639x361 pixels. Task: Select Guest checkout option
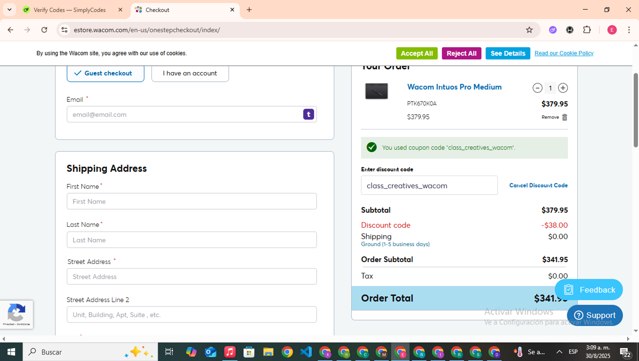click(106, 73)
